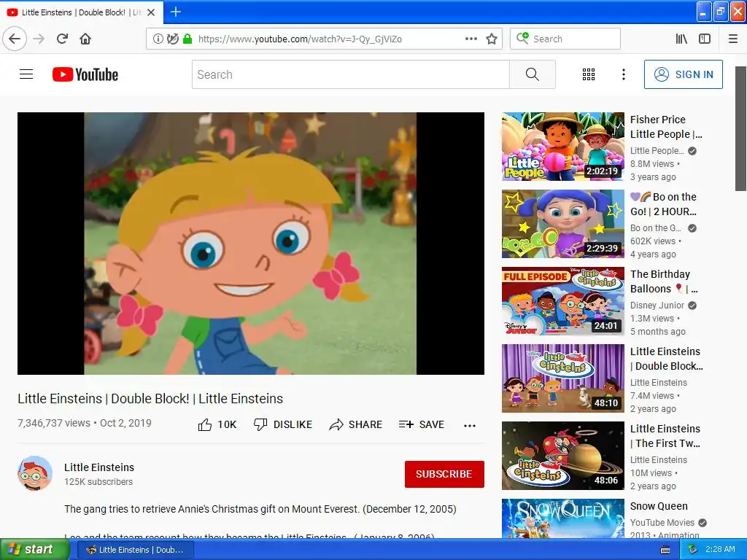
Task: Click the browser forward arrow
Action: [39, 39]
